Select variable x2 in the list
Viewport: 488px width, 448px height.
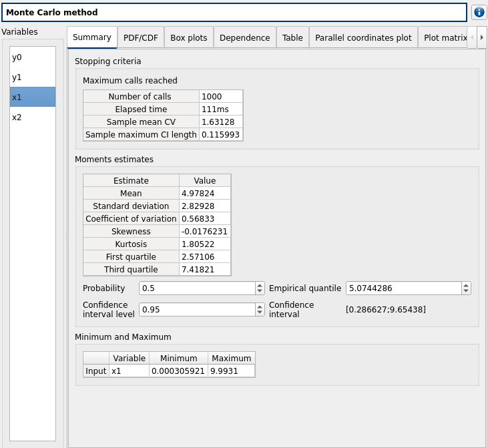click(33, 118)
